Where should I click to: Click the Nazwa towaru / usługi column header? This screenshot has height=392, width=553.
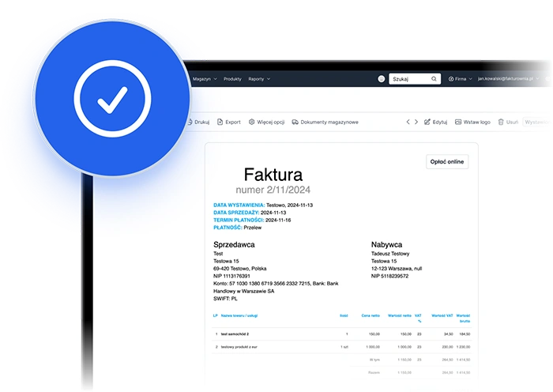[240, 315]
